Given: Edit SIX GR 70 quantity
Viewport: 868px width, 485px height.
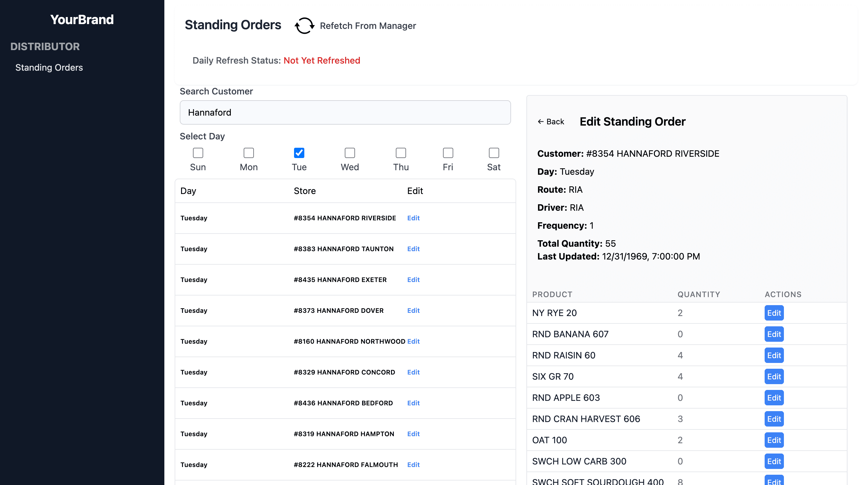Looking at the screenshot, I should pyautogui.click(x=774, y=376).
